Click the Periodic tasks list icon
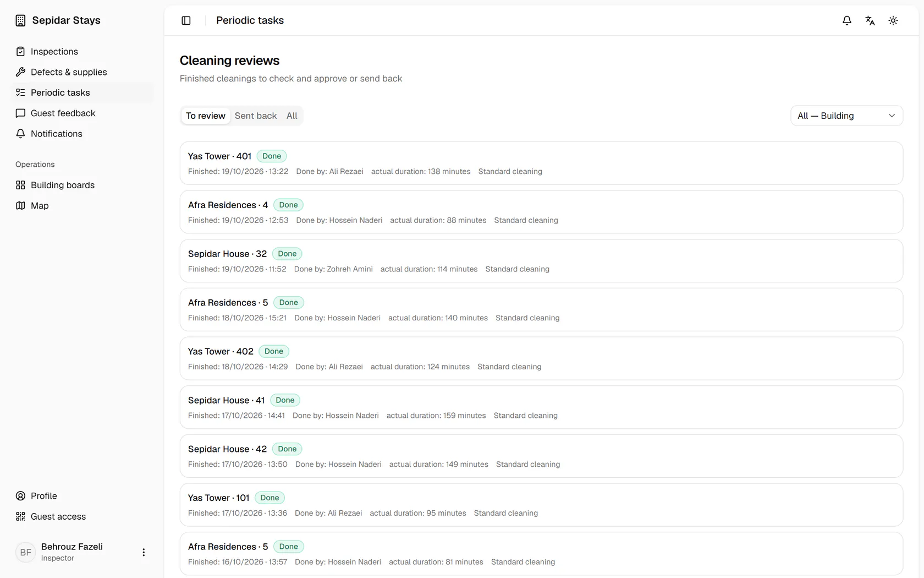Image resolution: width=924 pixels, height=578 pixels. pos(20,92)
